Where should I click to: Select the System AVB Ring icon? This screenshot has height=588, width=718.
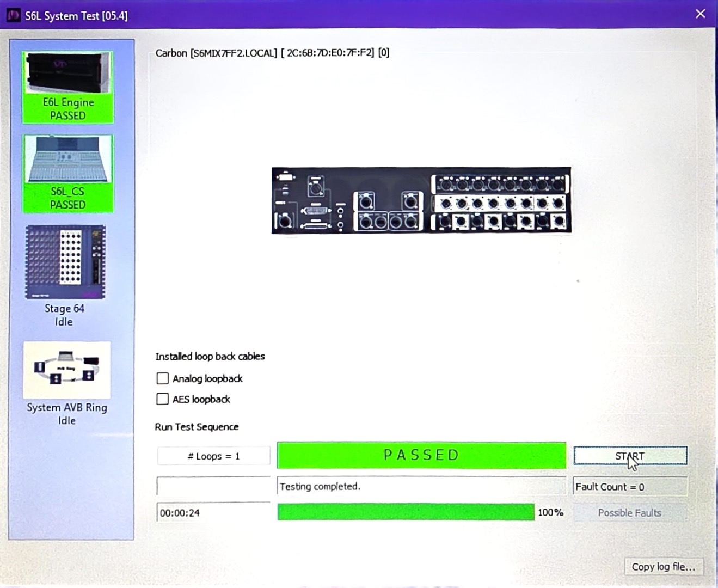pos(67,370)
